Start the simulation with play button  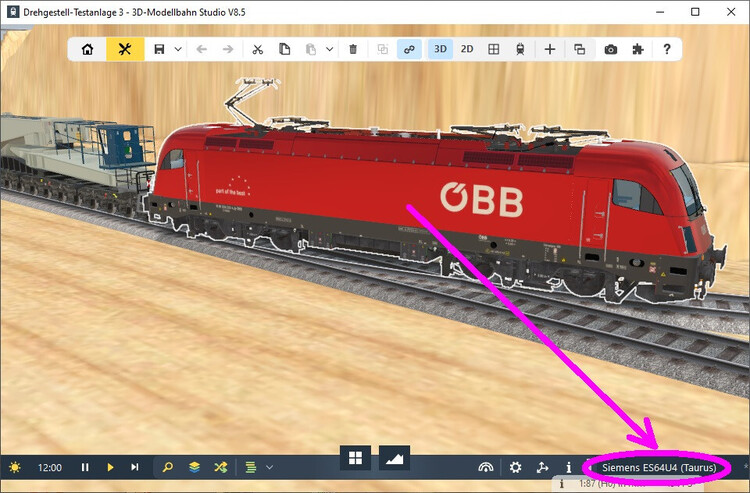click(110, 467)
